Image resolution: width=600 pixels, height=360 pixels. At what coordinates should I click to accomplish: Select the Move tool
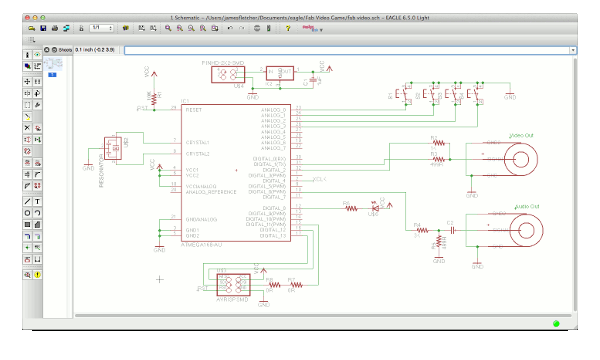pos(27,81)
